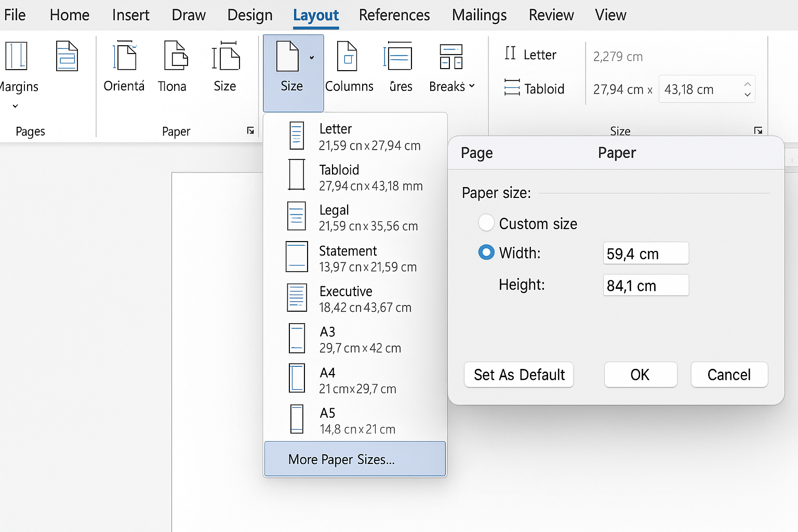Click the 2,279 cm value
This screenshot has height=532, width=798.
618,57
